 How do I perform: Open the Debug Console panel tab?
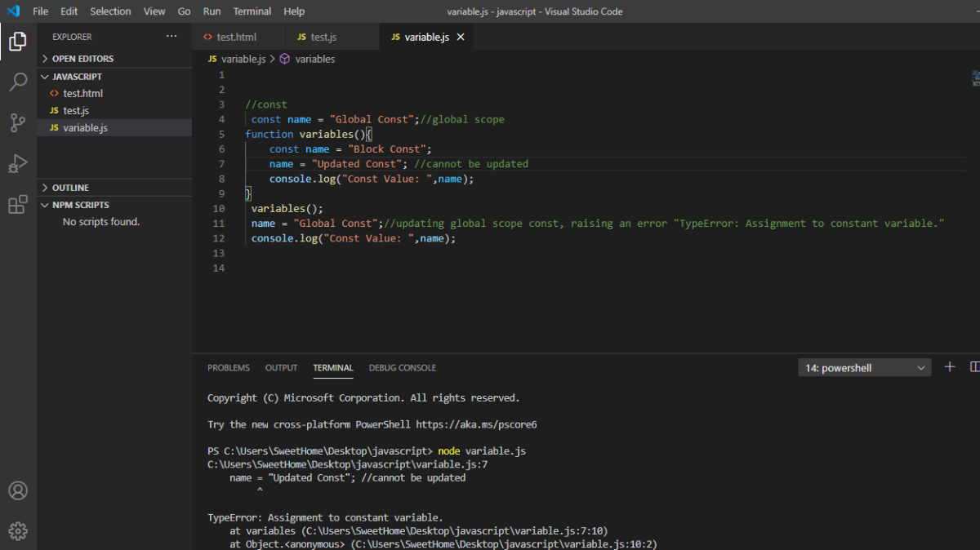[x=402, y=368]
